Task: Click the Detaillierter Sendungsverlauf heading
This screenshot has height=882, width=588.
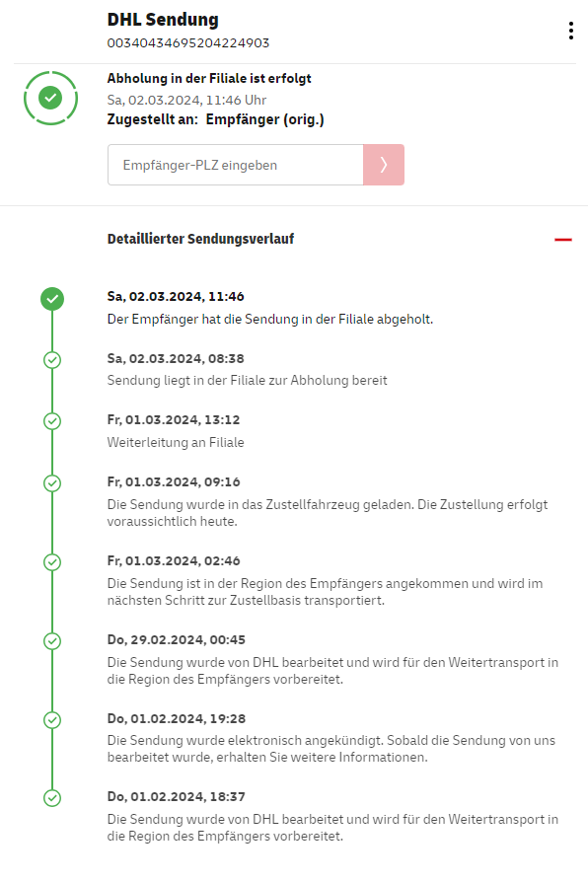Action: [200, 239]
